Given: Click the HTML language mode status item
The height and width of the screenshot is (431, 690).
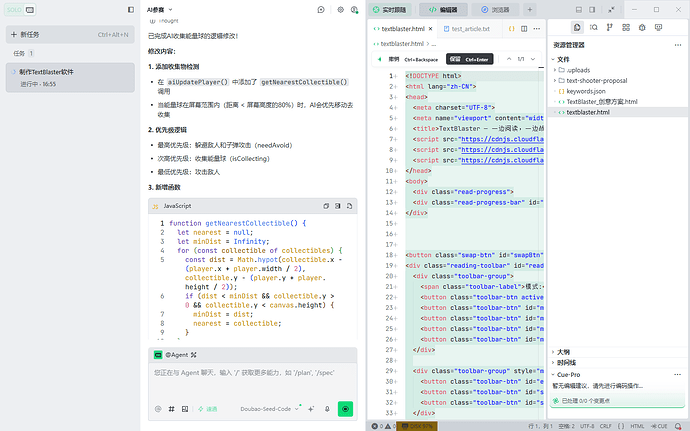Looking at the screenshot, I should point(637,426).
